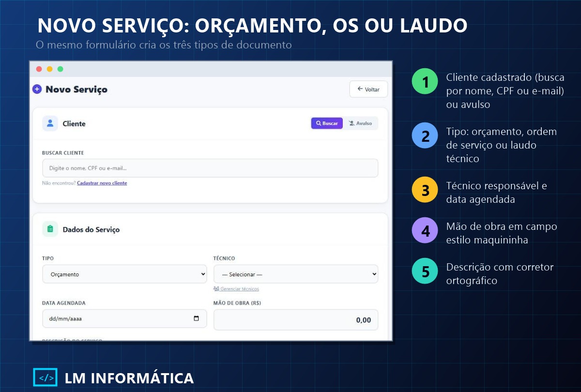The image size is (581, 392).
Task: Click the LM Informática code logo icon
Action: click(45, 377)
